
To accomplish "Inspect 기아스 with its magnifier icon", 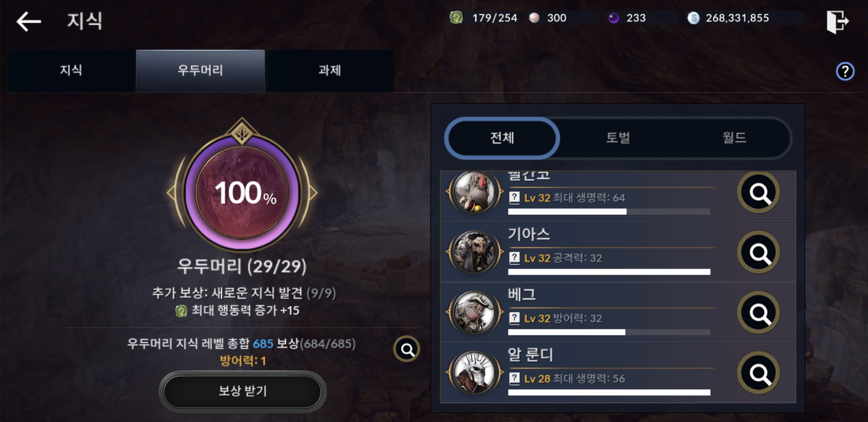I will click(759, 252).
